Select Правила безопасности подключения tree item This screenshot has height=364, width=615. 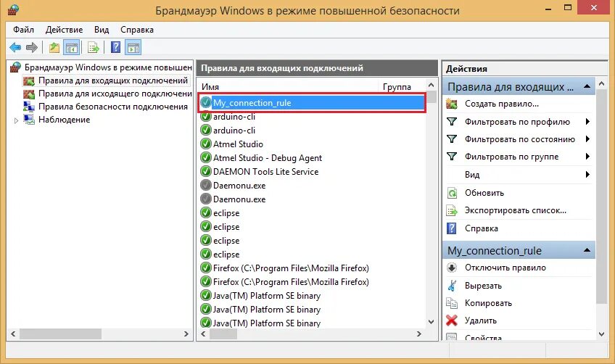[x=113, y=107]
